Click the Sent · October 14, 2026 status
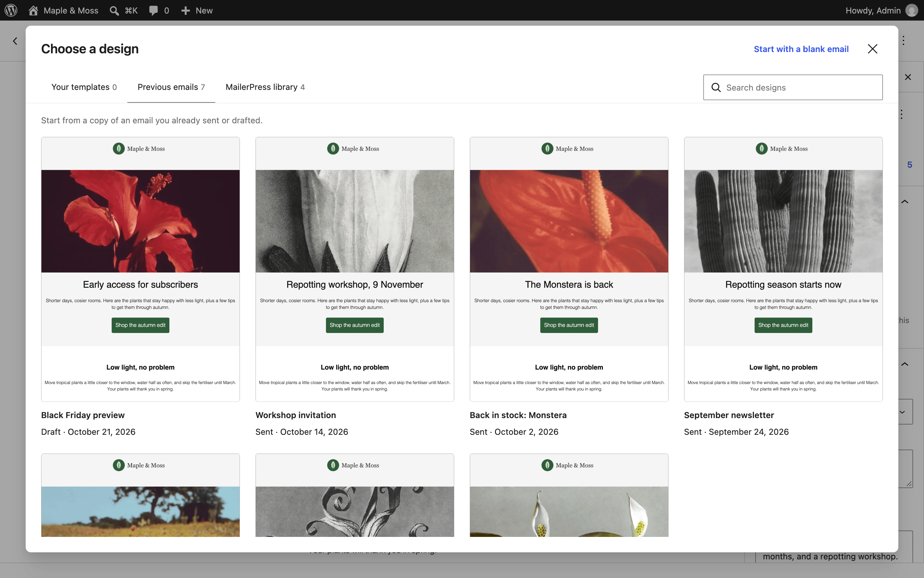 (302, 432)
